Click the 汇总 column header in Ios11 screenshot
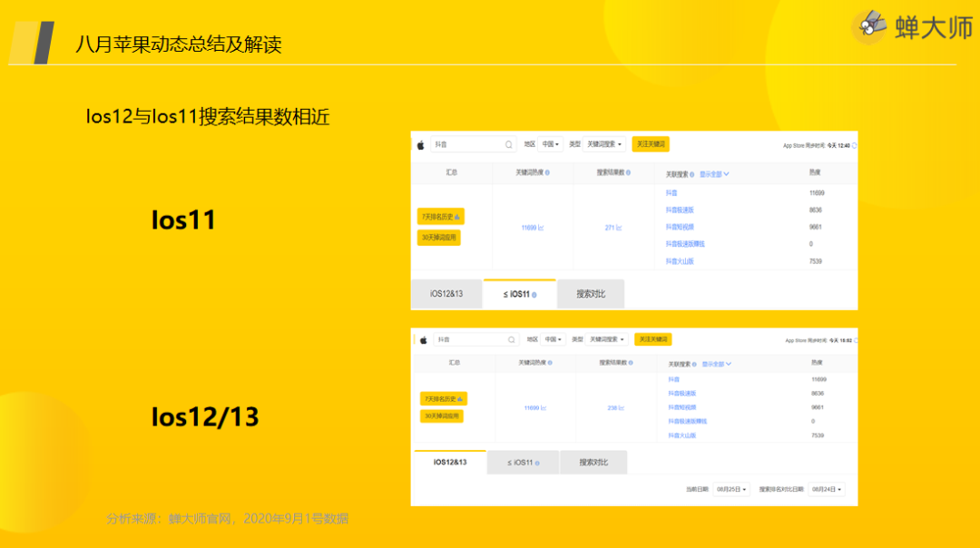980x548 pixels. pyautogui.click(x=451, y=172)
